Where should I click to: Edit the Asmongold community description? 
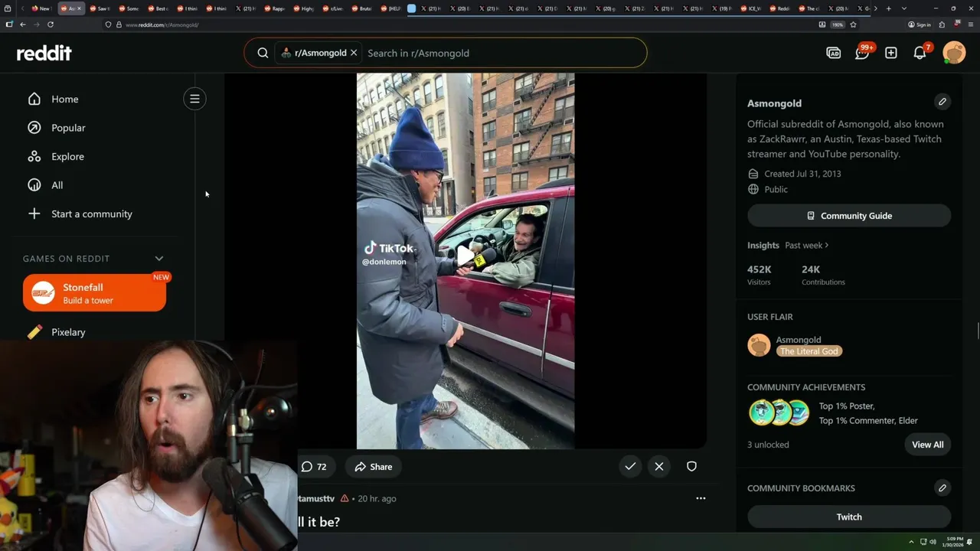click(942, 102)
